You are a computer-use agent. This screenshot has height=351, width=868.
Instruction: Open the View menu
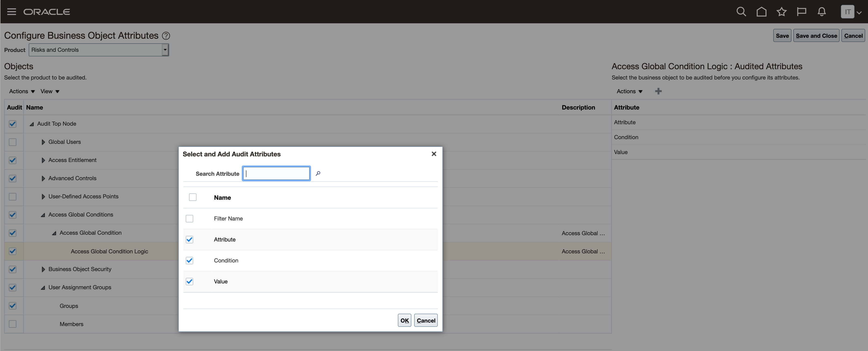click(50, 92)
